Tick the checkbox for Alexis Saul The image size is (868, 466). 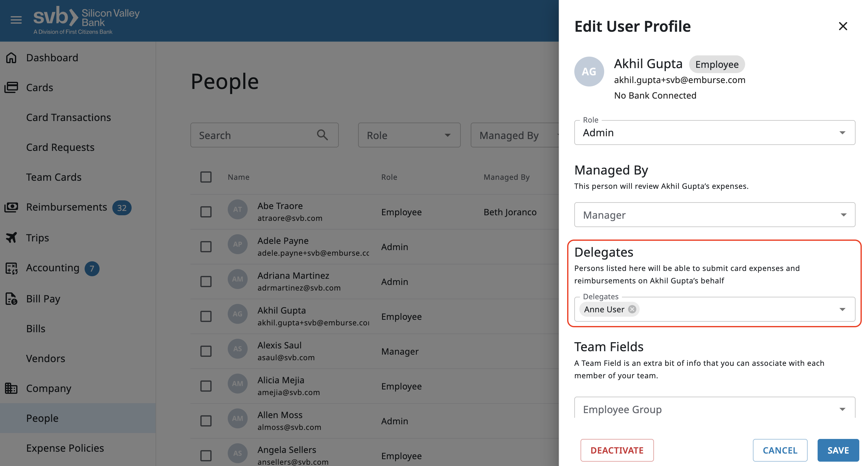coord(206,351)
